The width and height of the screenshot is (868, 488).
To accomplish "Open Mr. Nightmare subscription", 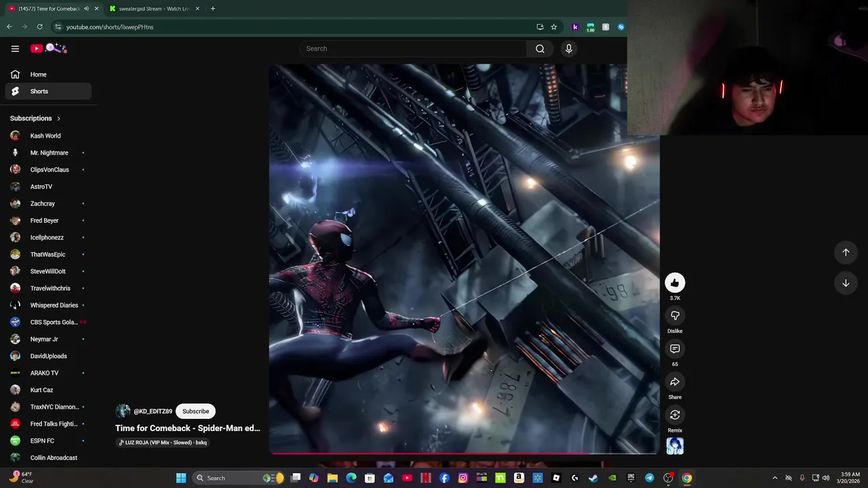I will tap(48, 152).
